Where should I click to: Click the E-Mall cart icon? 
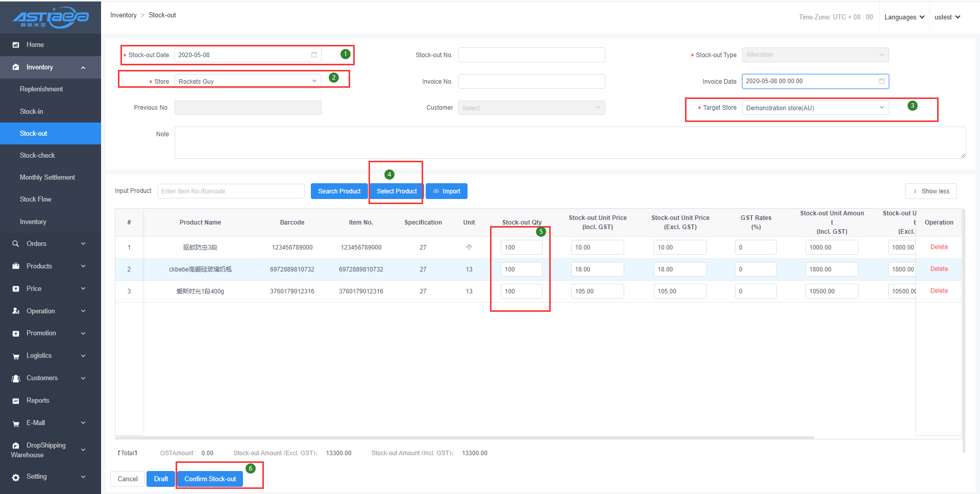[x=16, y=423]
